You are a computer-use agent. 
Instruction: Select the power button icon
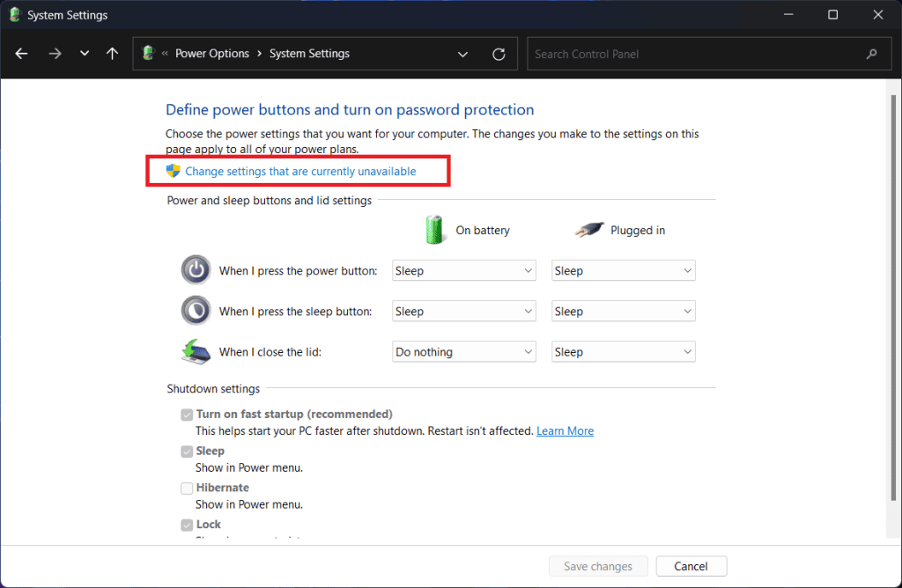coord(196,269)
